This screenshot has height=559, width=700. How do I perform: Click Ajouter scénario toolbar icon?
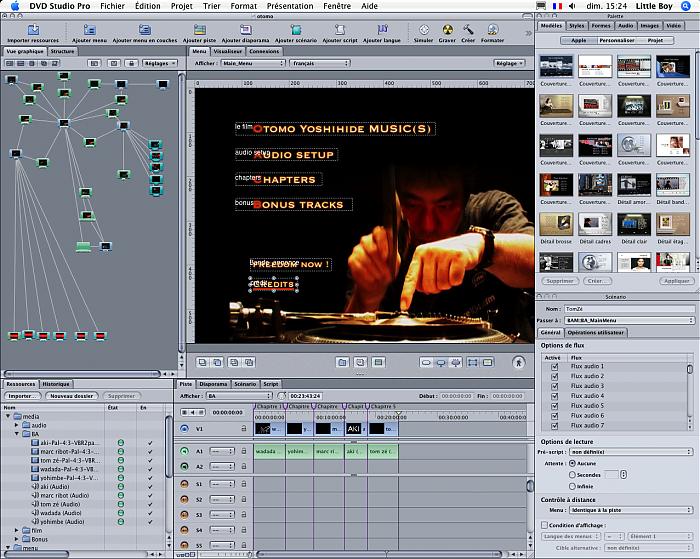(296, 30)
